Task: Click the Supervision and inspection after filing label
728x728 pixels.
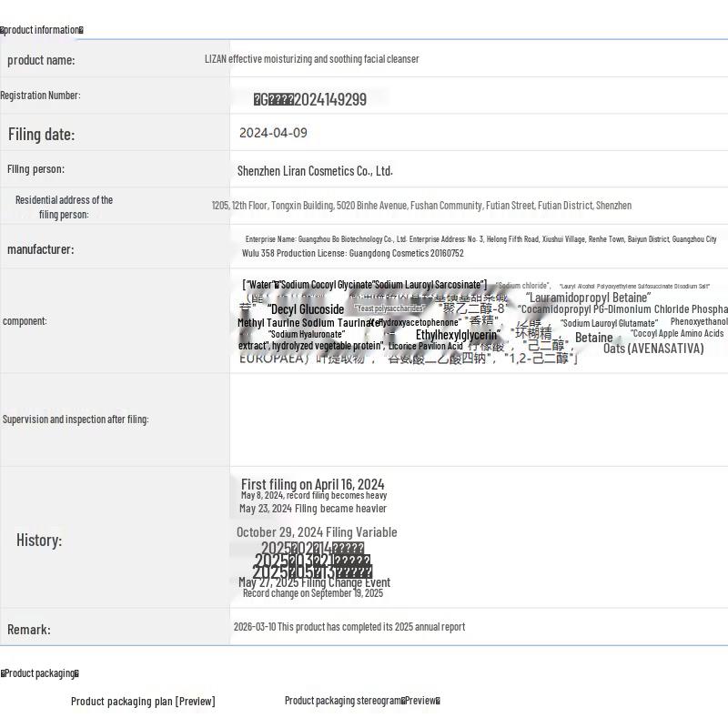Action: [76, 420]
